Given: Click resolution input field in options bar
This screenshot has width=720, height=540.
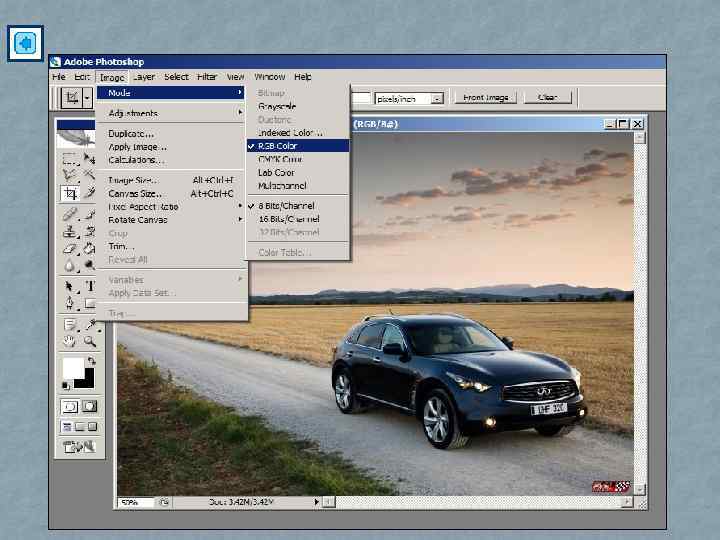Looking at the screenshot, I should 360,98.
